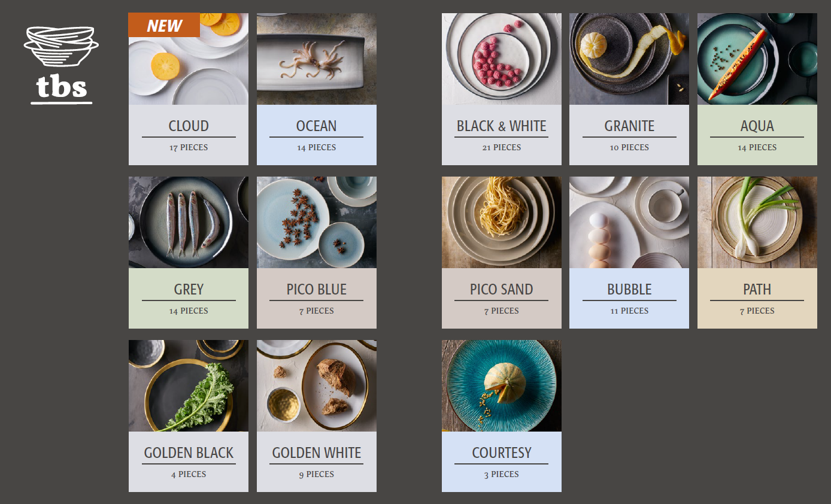View the Black & White raspberry plate image
The width and height of the screenshot is (831, 504).
(x=502, y=59)
